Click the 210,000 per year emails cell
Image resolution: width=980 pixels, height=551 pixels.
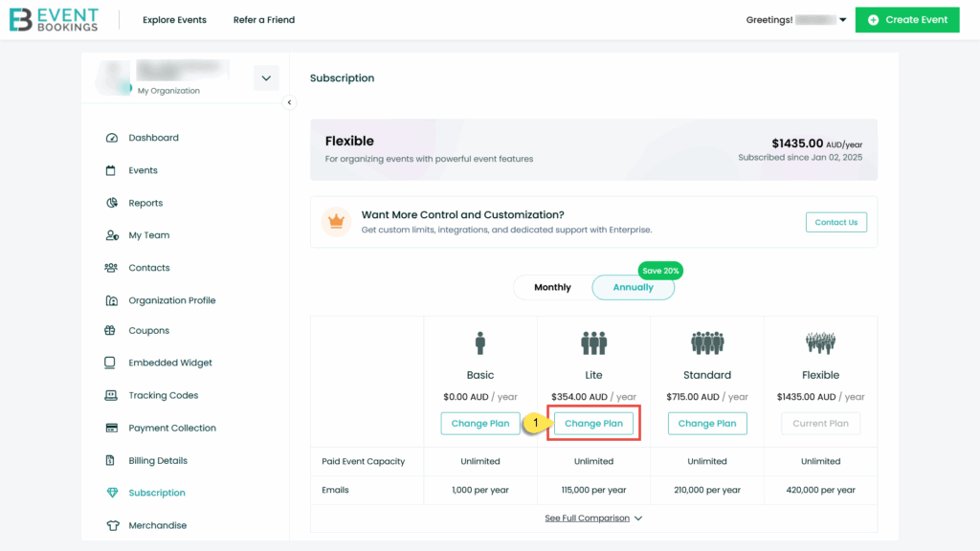707,491
